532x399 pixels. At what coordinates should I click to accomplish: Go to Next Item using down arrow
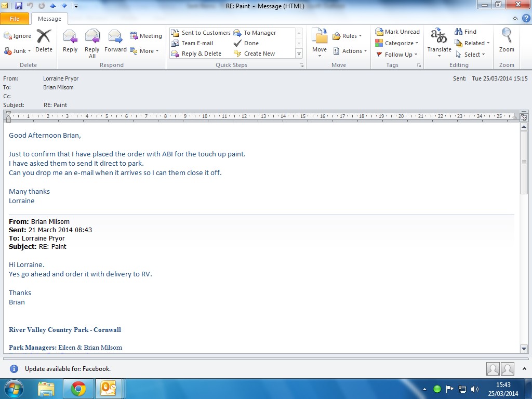(64, 5)
